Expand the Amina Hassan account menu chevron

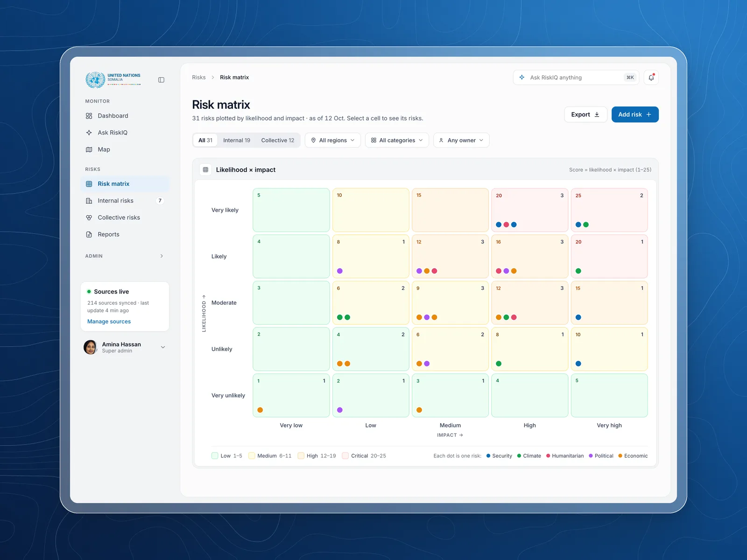pos(163,347)
